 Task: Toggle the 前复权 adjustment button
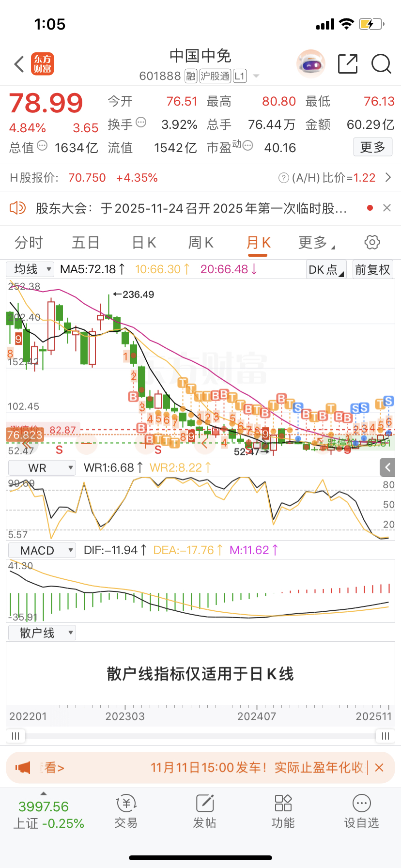372,269
